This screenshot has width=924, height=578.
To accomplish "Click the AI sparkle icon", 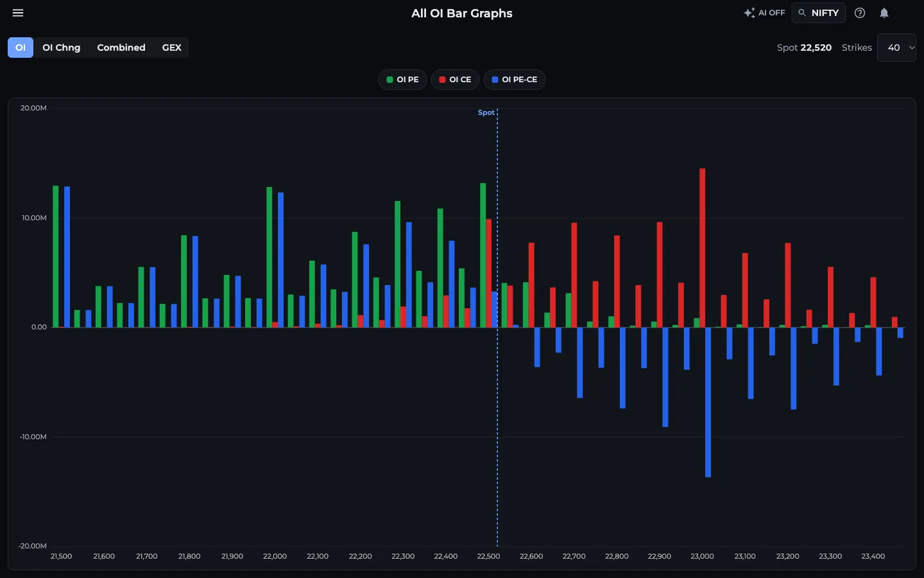I will pyautogui.click(x=749, y=13).
